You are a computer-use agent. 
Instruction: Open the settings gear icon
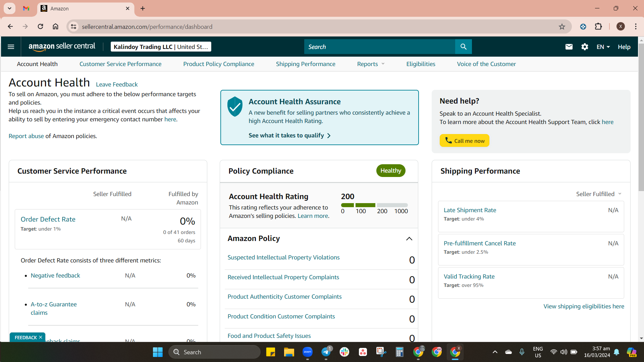[x=585, y=47]
